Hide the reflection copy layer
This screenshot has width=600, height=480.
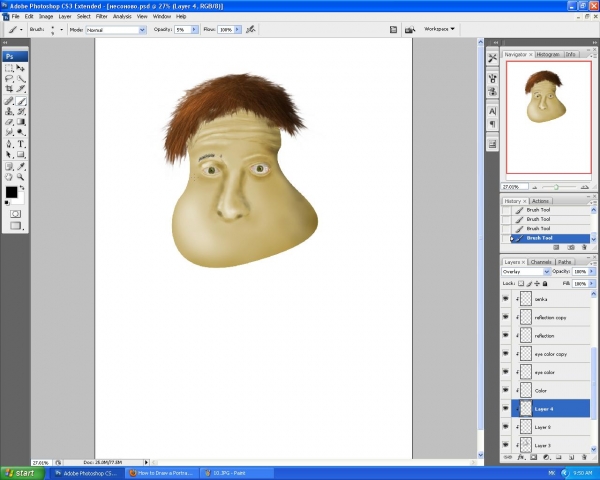[x=505, y=317]
